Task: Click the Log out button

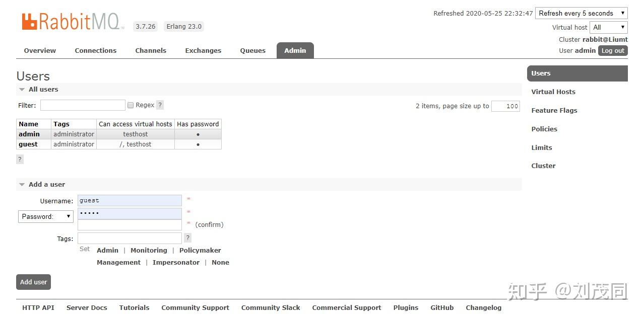Action: [613, 50]
